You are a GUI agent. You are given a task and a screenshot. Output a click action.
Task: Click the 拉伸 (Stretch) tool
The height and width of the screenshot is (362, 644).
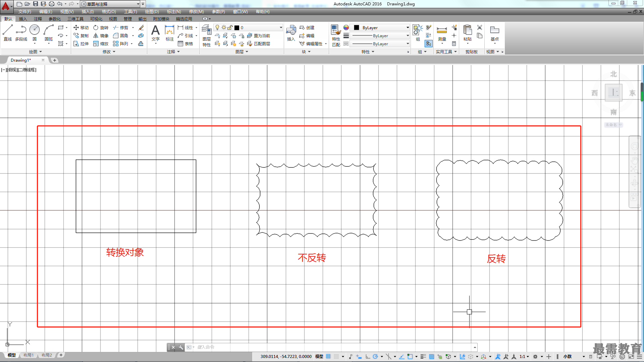tap(81, 44)
